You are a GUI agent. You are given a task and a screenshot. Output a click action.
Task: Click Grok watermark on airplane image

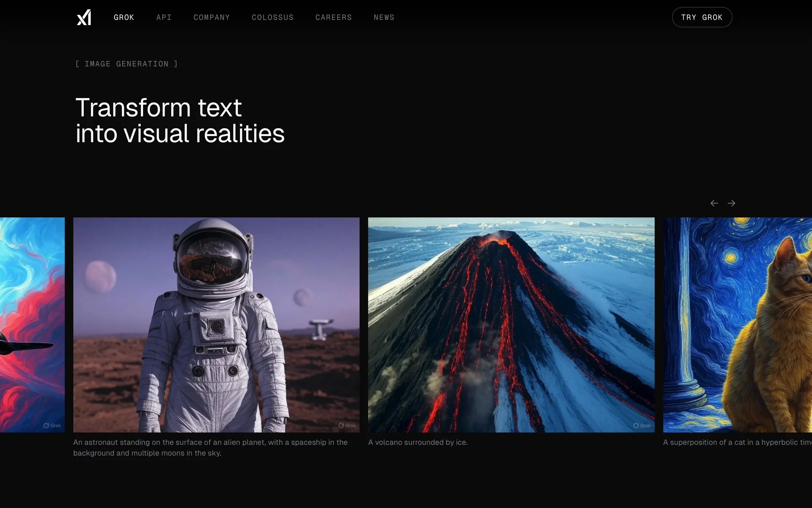[52, 425]
